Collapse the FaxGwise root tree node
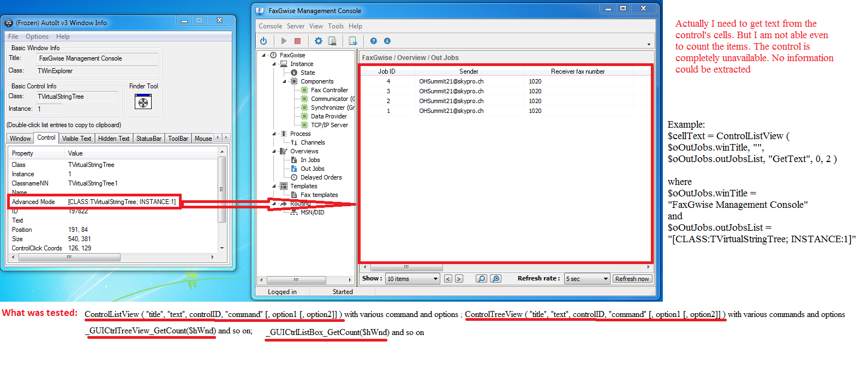The width and height of the screenshot is (868, 365). [x=264, y=55]
